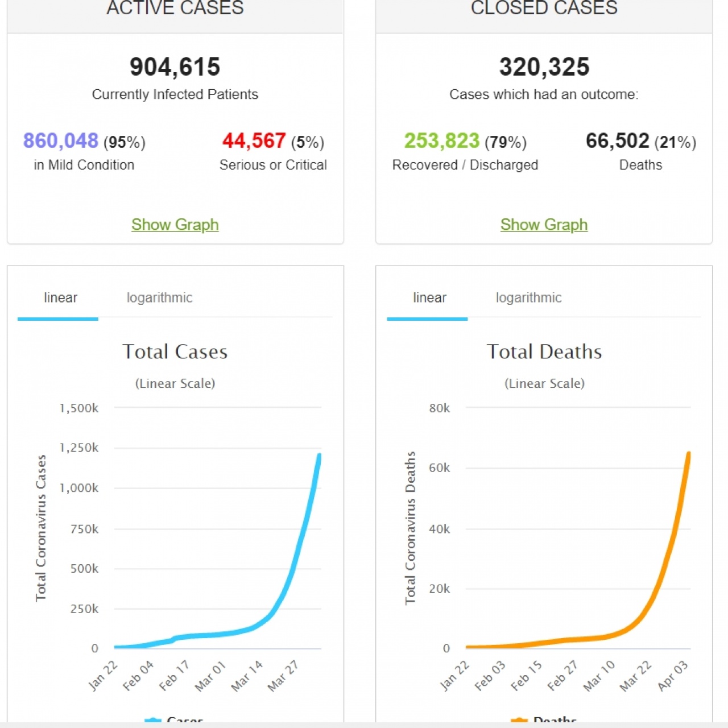Select the linear tab for Total Deaths

tap(429, 297)
